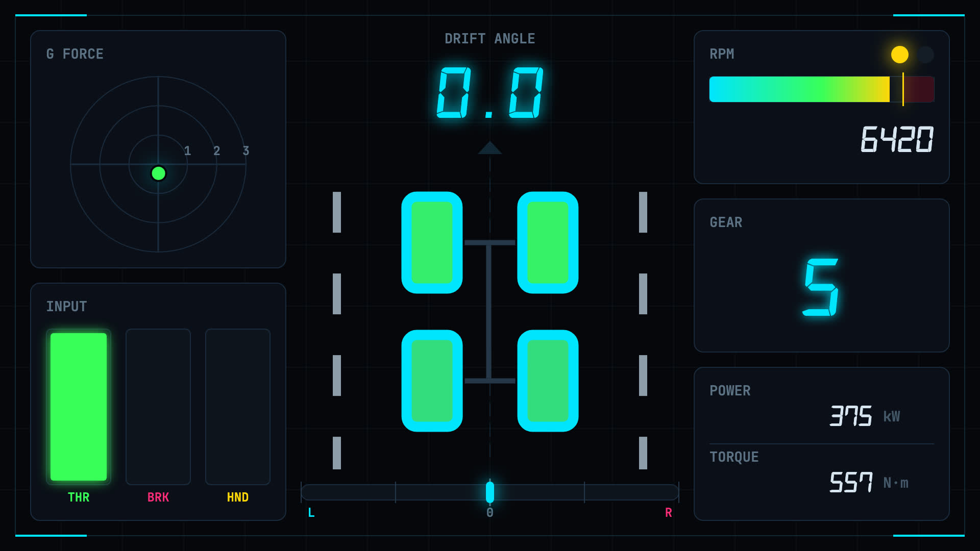The height and width of the screenshot is (551, 980).
Task: Click the TORQUE label
Action: (734, 457)
